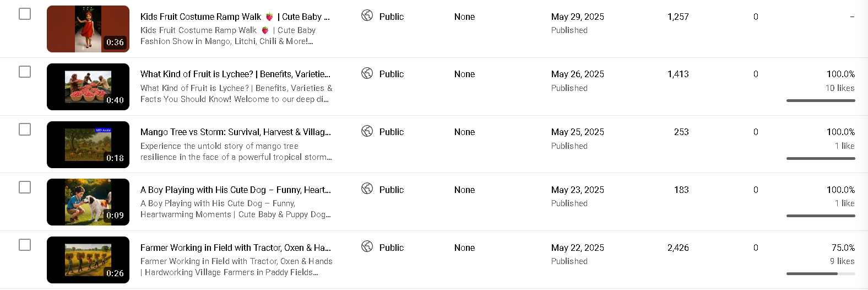Open the A Boy Playing with His Cute Dog title
This screenshot has height=290, width=868.
point(235,190)
